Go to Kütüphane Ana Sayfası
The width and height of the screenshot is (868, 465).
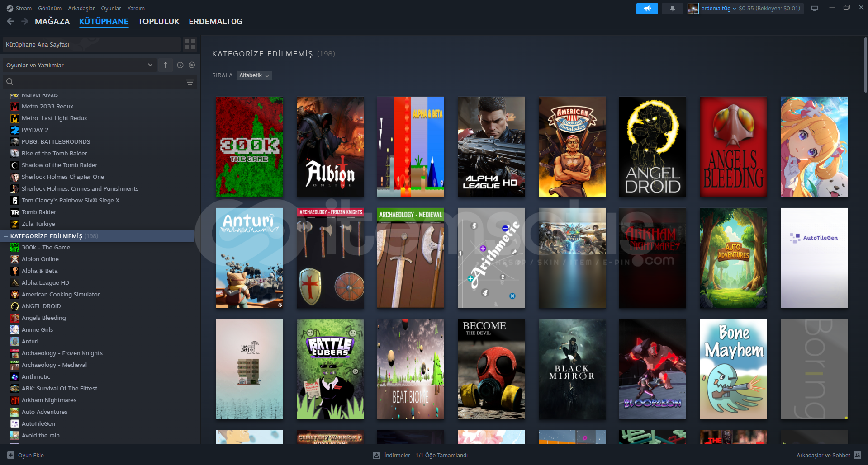coord(91,44)
